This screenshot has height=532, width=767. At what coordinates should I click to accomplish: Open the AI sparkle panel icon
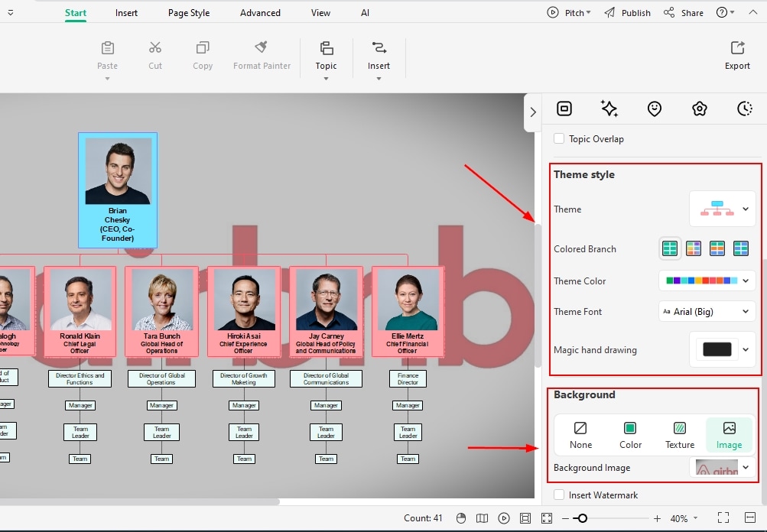609,109
